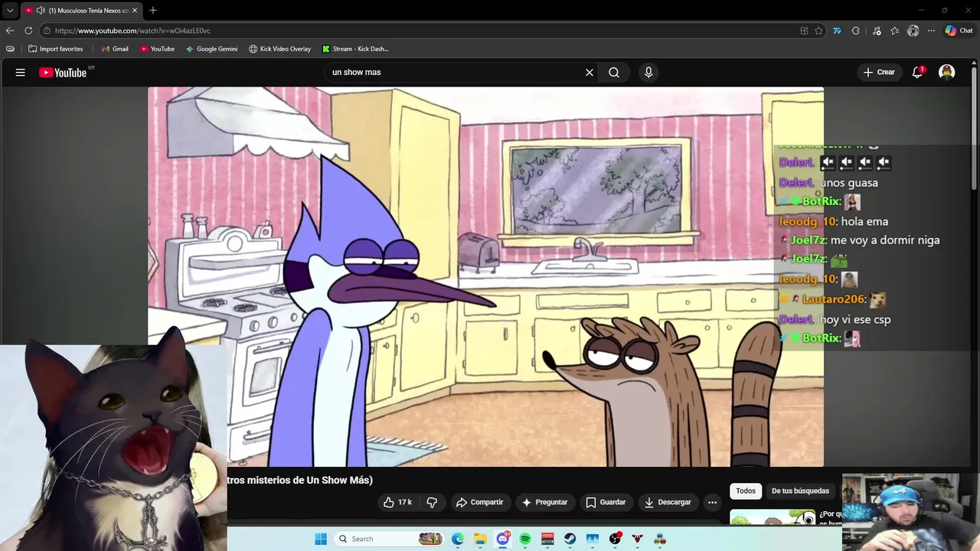Viewport: 980px width, 551px height.
Task: Open the YouTube bookmark in favorites bar
Action: (x=157, y=49)
